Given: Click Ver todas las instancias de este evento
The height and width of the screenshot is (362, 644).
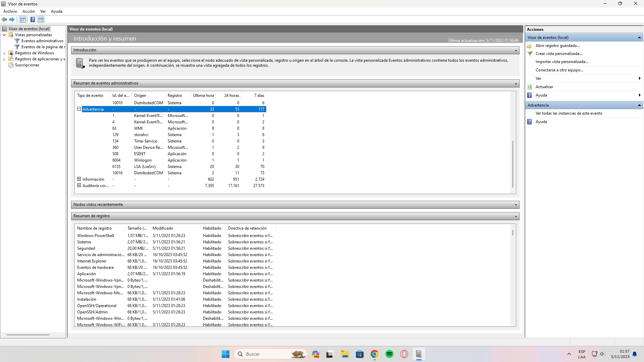Looking at the screenshot, I should point(569,113).
